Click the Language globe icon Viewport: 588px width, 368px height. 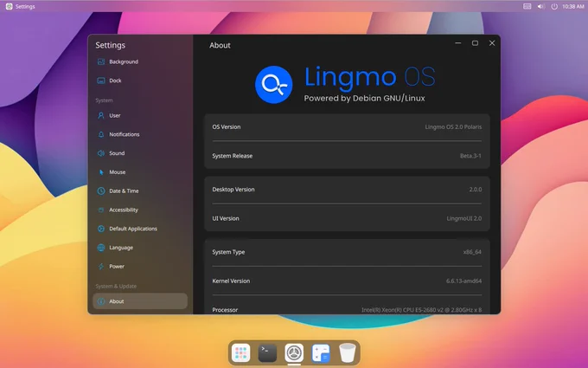[101, 248]
